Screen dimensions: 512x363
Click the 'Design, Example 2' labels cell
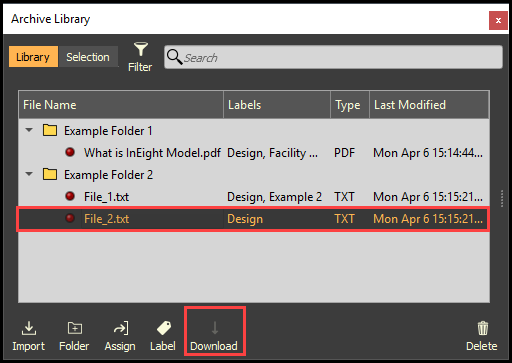(274, 197)
